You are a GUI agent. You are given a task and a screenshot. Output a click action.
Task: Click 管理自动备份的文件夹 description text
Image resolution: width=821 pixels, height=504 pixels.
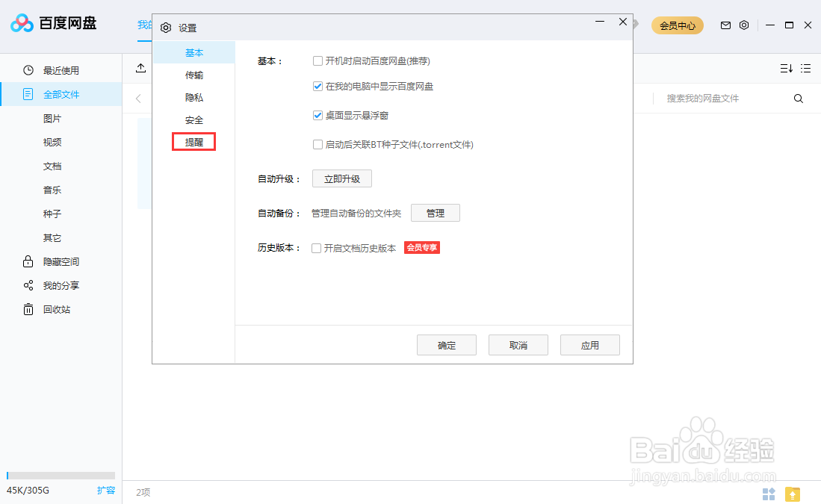click(356, 214)
